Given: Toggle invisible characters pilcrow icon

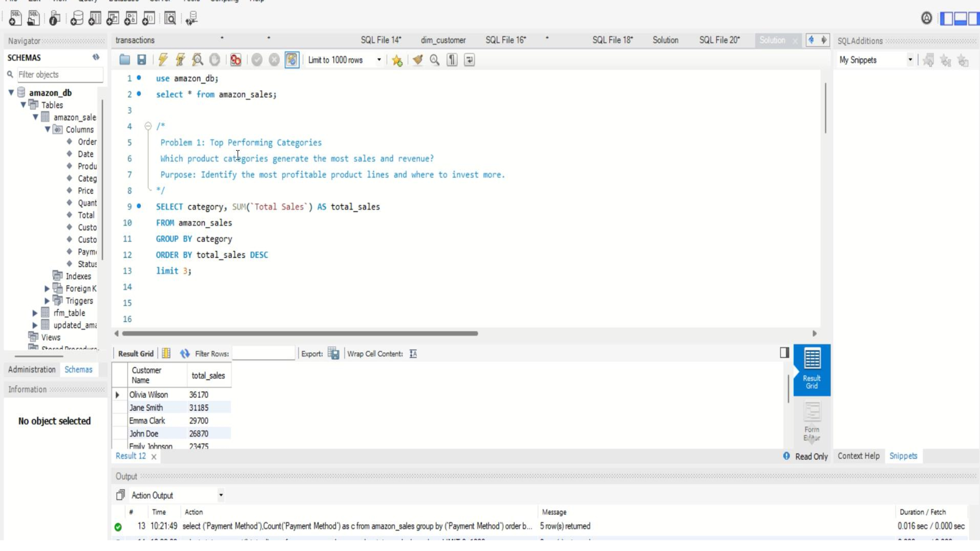Looking at the screenshot, I should pyautogui.click(x=452, y=60).
